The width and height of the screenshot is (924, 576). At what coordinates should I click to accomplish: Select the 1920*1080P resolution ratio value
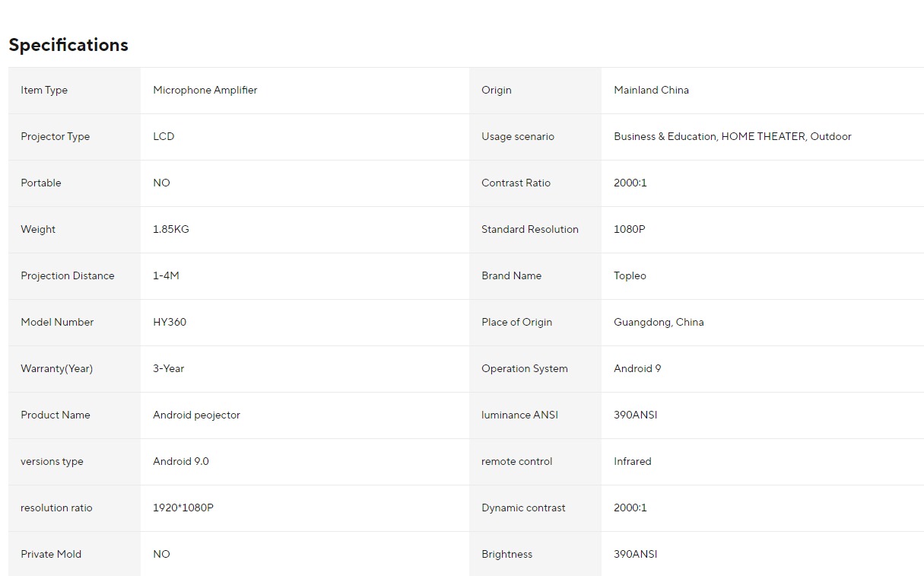coord(183,508)
